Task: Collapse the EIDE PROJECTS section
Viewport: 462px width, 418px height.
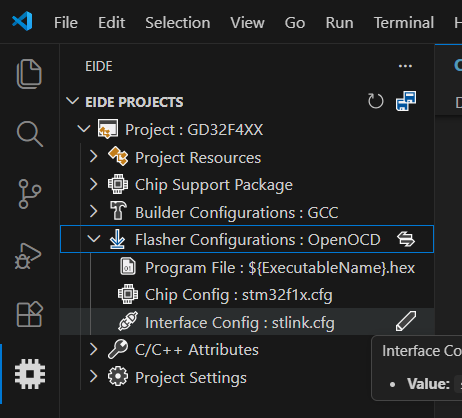Action: (x=72, y=101)
